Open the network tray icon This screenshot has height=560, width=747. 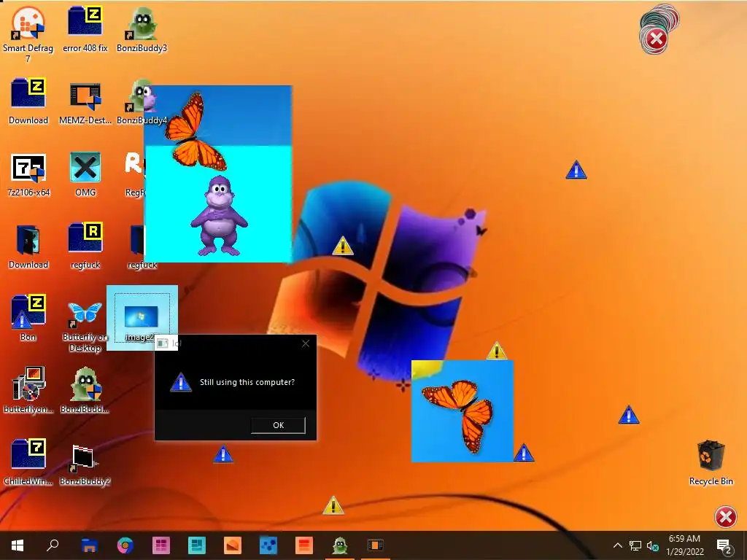pyautogui.click(x=635, y=545)
